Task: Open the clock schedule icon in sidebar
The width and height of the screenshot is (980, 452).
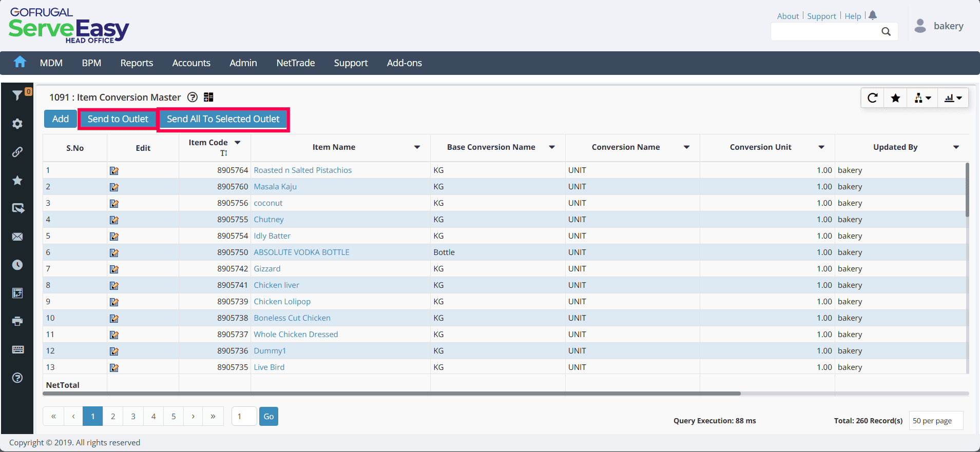Action: point(17,265)
